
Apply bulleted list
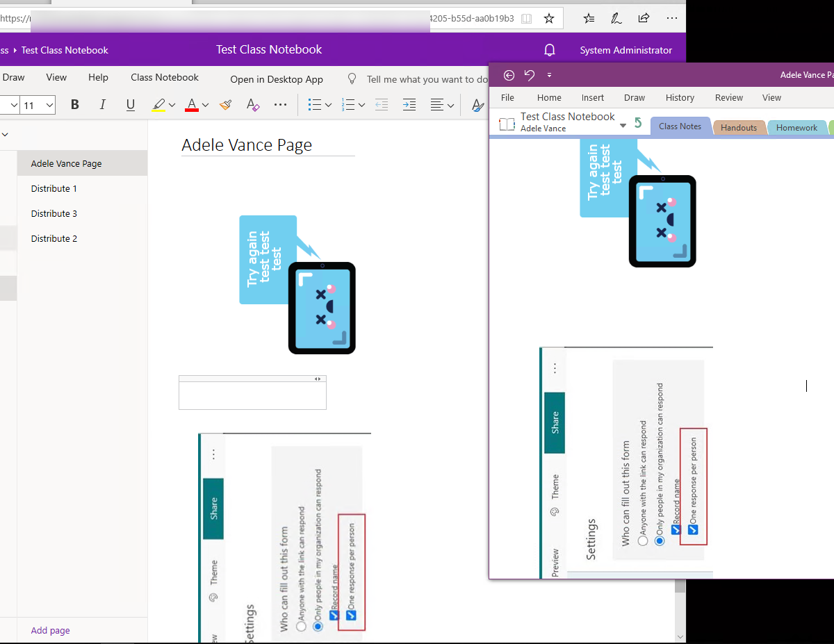315,105
